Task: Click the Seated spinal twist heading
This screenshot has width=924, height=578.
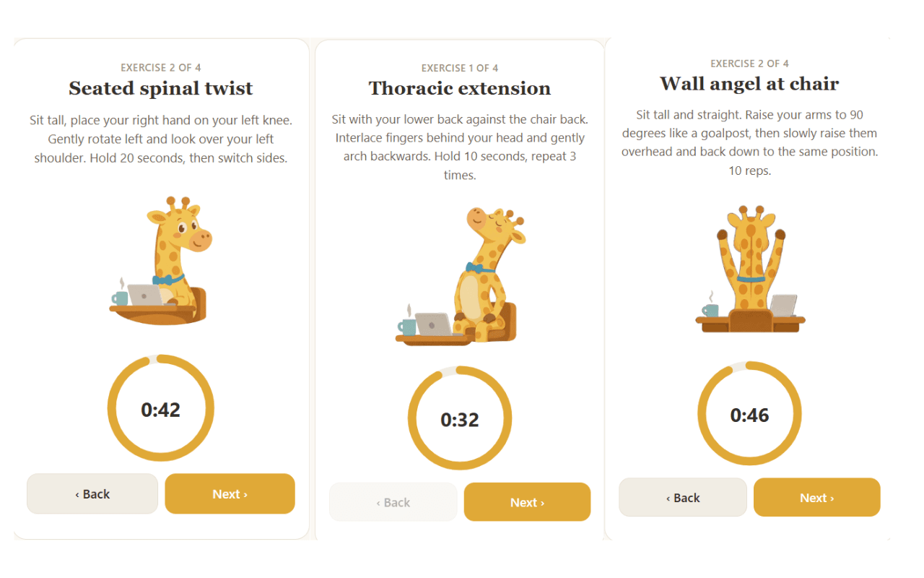Action: [160, 88]
